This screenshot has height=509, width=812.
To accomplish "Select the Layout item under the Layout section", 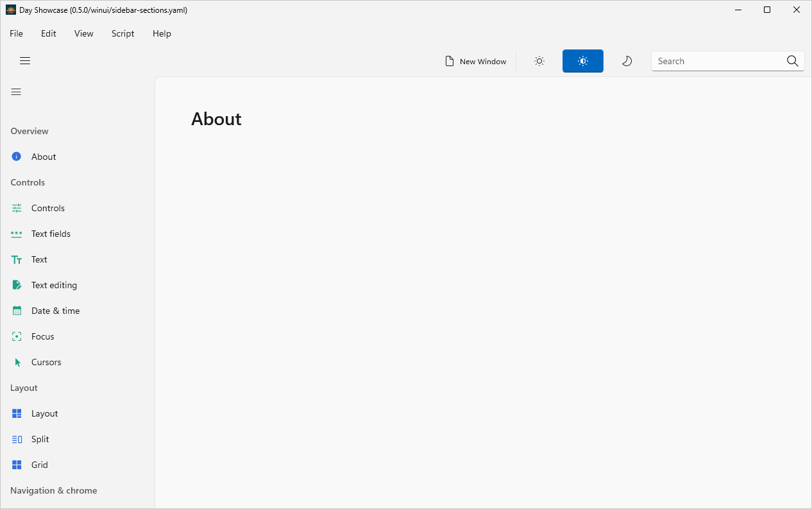I will [45, 413].
